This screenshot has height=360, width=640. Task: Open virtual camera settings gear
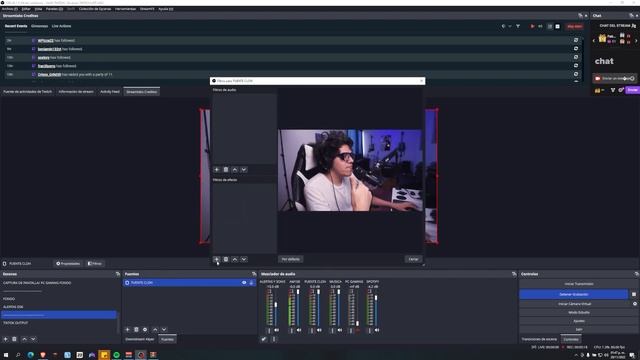[635, 304]
